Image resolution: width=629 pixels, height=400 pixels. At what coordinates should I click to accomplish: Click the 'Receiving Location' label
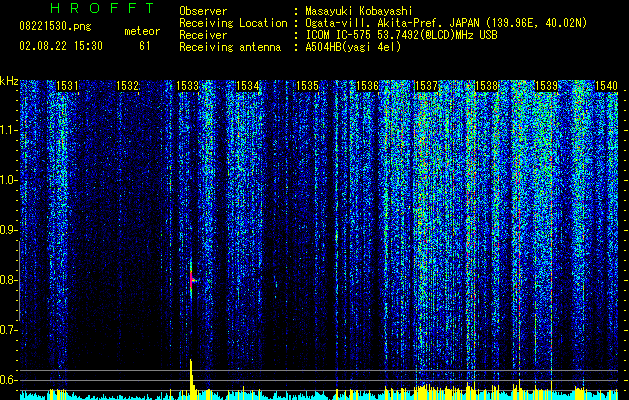233,23
